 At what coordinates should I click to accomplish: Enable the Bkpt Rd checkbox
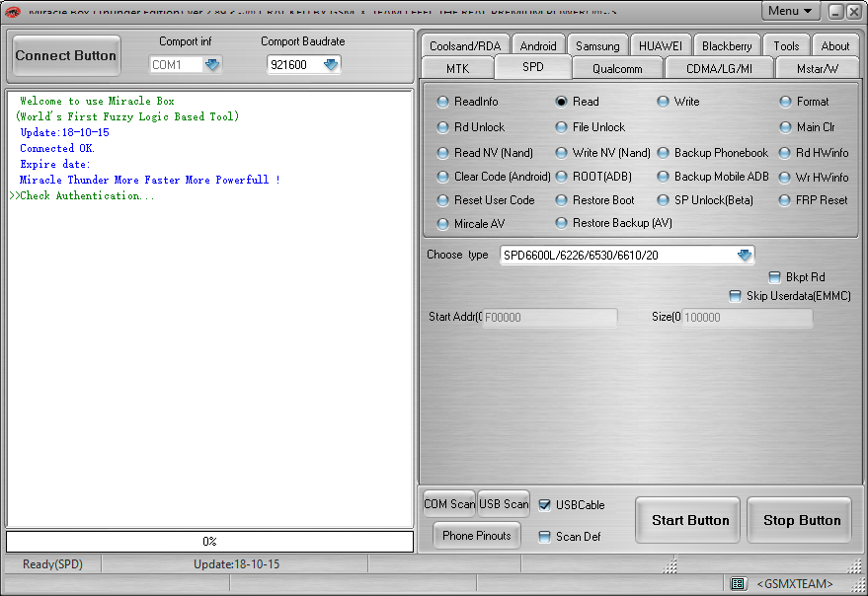(774, 277)
